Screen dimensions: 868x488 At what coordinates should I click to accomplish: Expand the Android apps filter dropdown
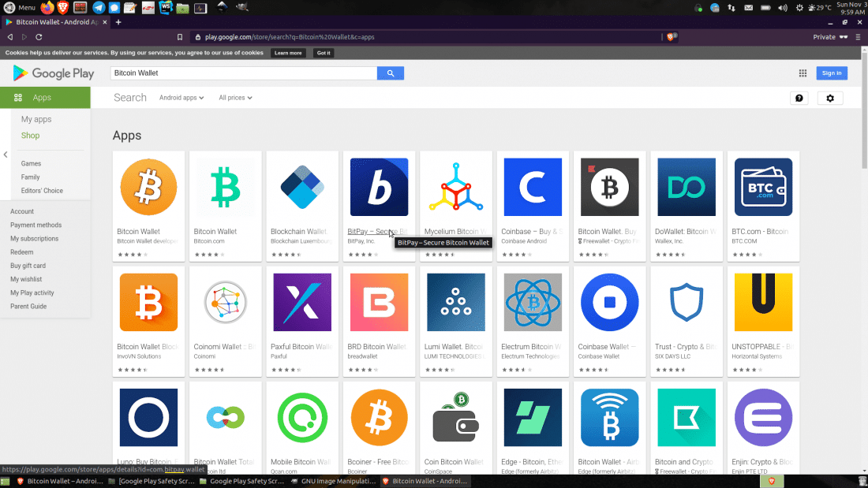tap(181, 98)
